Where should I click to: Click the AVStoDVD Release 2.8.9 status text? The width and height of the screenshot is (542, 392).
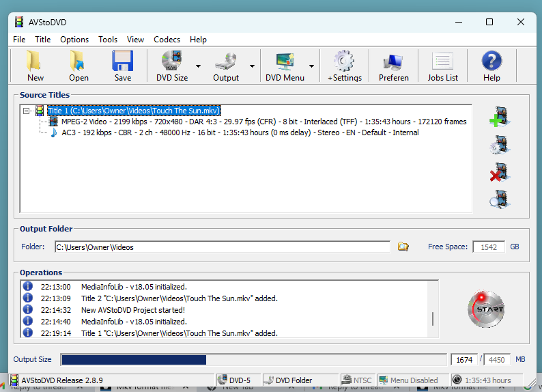tap(62, 380)
